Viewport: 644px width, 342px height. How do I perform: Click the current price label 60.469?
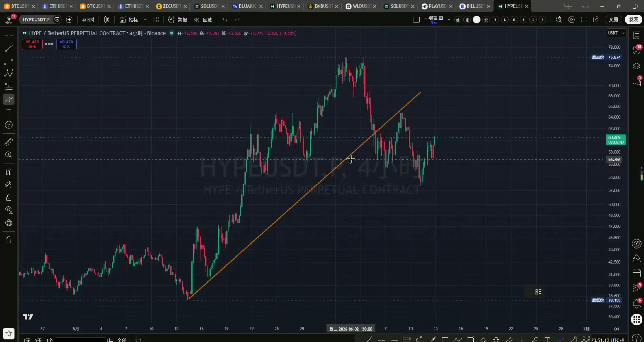616,140
